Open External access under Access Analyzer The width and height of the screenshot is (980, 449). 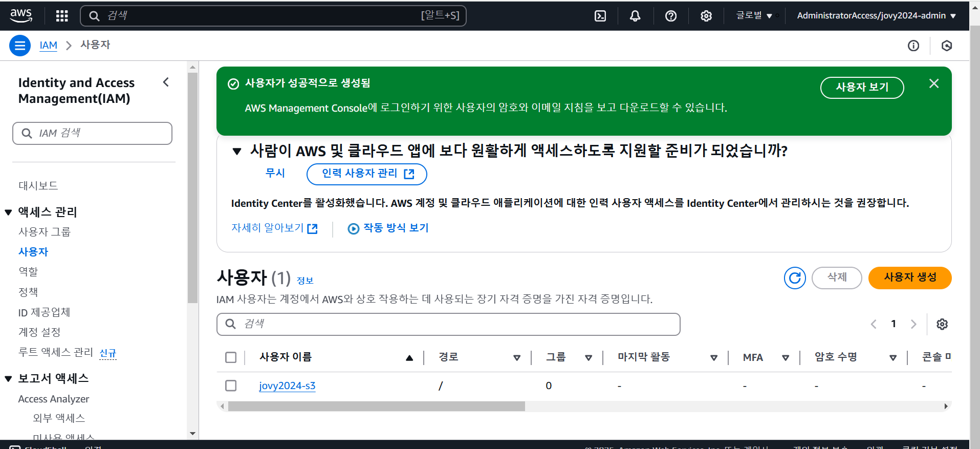(59, 418)
